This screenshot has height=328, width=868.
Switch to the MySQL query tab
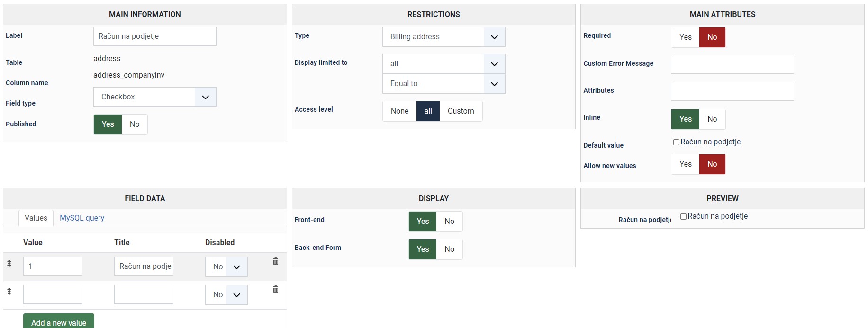click(x=82, y=218)
